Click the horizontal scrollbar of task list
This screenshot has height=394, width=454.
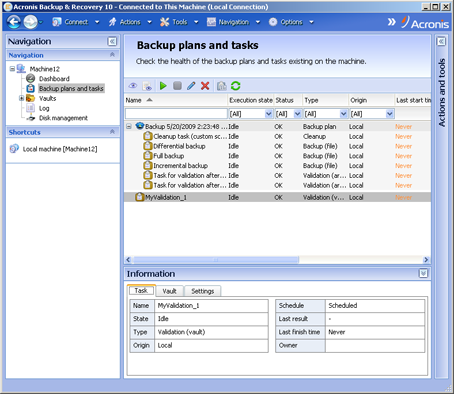pos(216,260)
